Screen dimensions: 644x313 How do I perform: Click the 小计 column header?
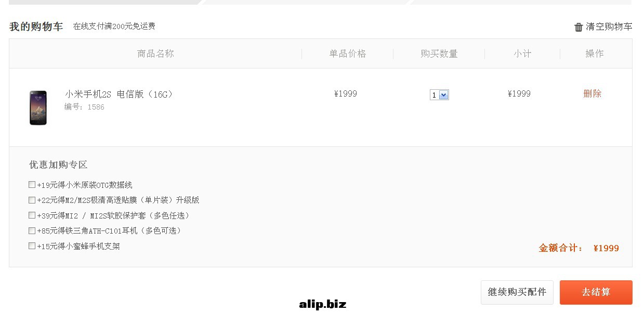(x=522, y=53)
